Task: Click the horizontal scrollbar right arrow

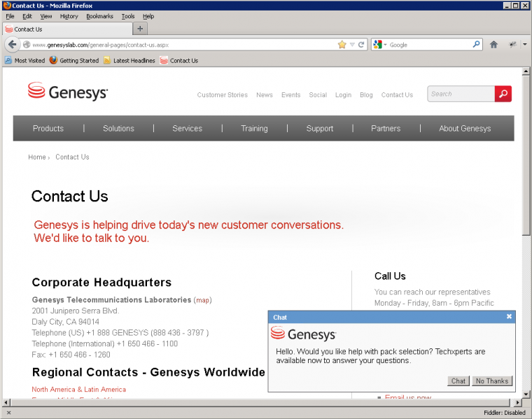Action: point(517,402)
